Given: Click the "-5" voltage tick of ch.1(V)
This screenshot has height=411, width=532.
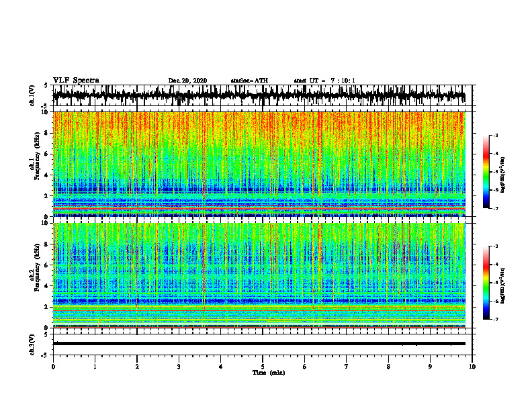Looking at the screenshot, I should (45, 106).
